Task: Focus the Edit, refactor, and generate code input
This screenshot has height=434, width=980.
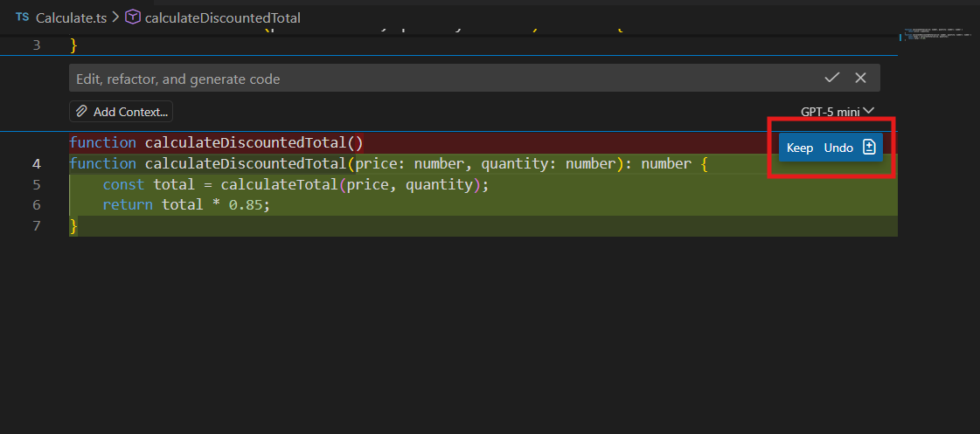Action: pos(437,79)
